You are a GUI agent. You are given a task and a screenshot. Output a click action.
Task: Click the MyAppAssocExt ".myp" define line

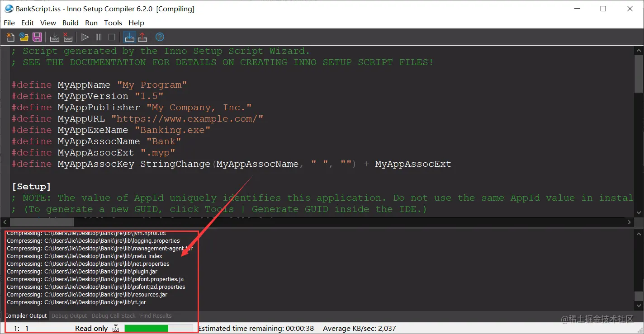(93, 152)
